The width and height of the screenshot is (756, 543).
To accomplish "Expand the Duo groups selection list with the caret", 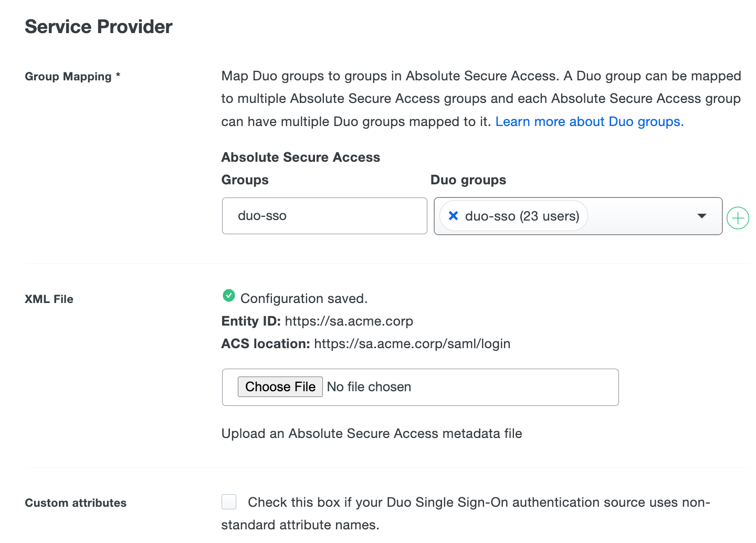I will click(x=702, y=216).
